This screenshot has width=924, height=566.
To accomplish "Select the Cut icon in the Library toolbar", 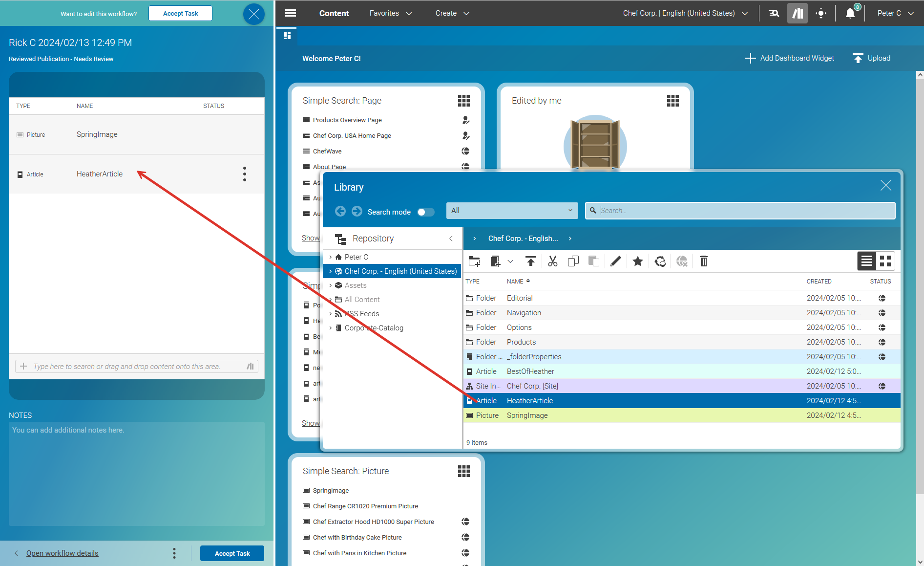I will tap(552, 261).
